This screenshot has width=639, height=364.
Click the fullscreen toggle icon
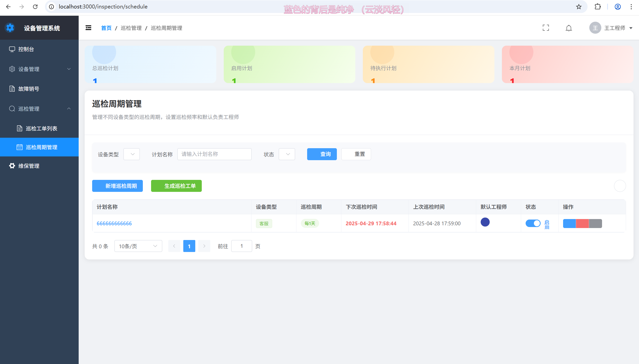pos(546,28)
